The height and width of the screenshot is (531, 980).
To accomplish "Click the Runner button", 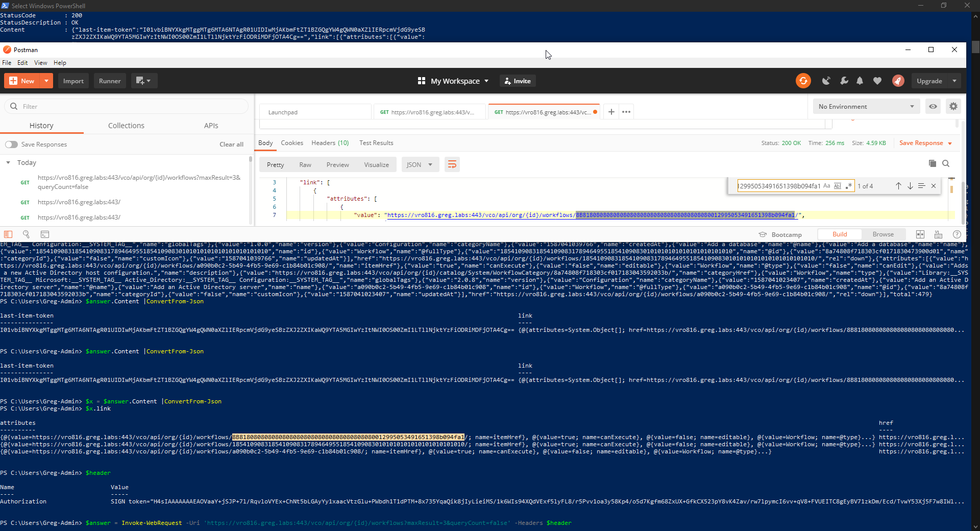I will 110,81.
